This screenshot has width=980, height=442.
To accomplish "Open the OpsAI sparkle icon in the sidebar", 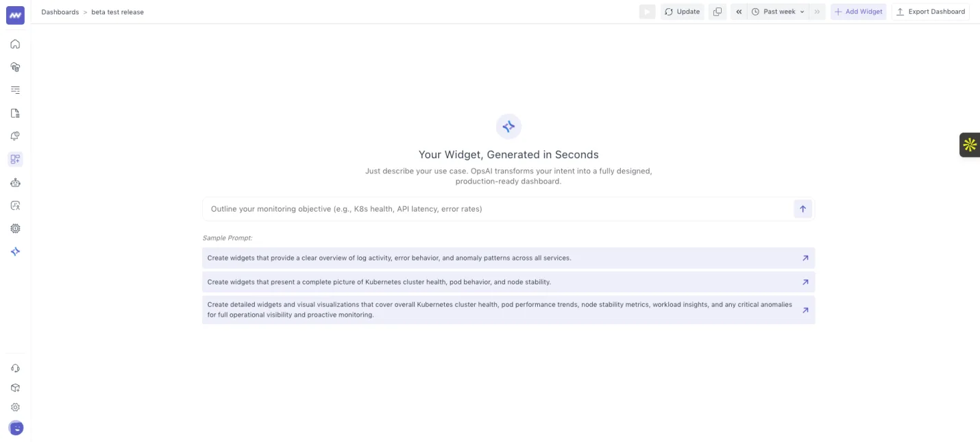I will coord(15,251).
